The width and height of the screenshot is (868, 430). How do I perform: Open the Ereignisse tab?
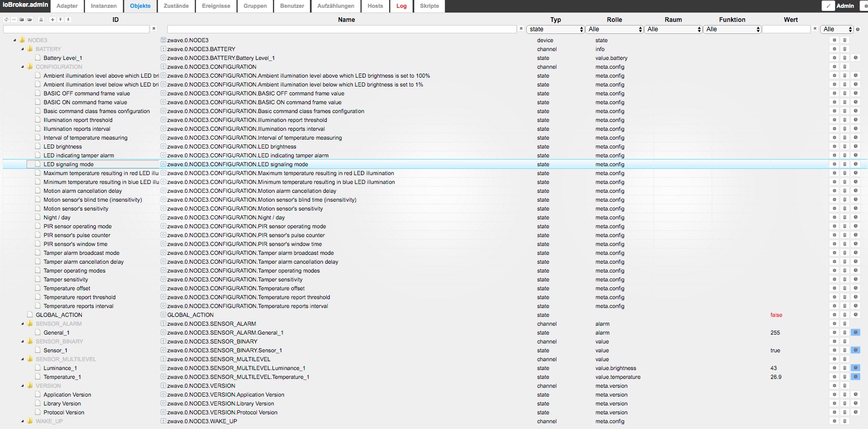[216, 6]
